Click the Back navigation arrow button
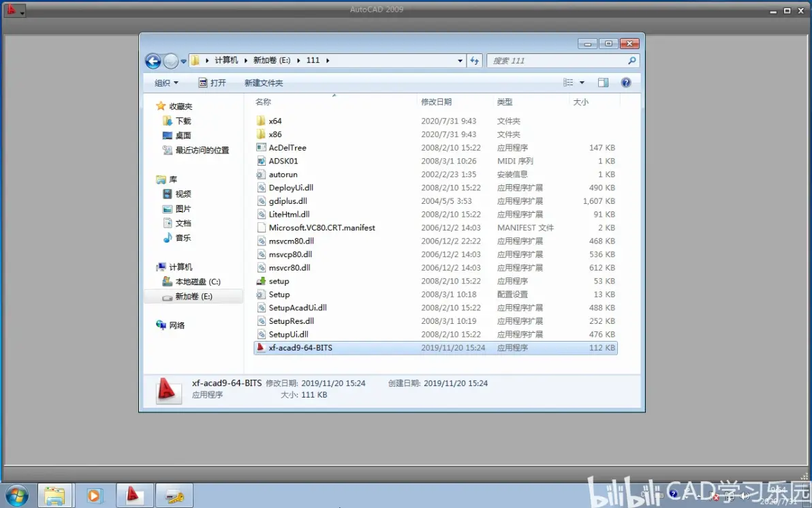This screenshot has height=508, width=812. (x=153, y=61)
